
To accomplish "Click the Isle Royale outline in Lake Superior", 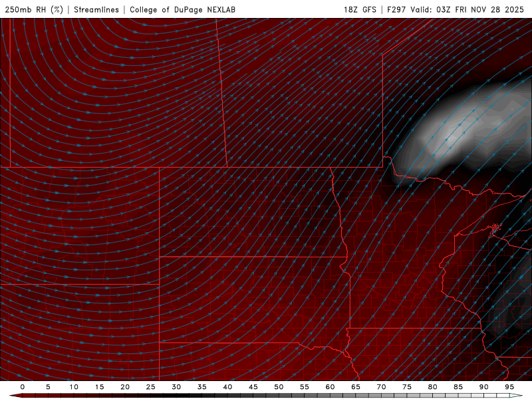I will click(495, 229).
